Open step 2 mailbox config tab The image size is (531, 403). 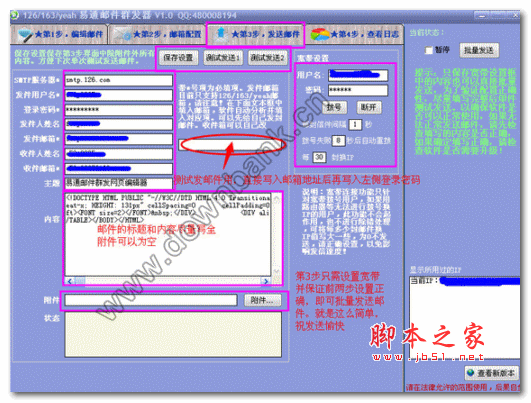point(156,34)
